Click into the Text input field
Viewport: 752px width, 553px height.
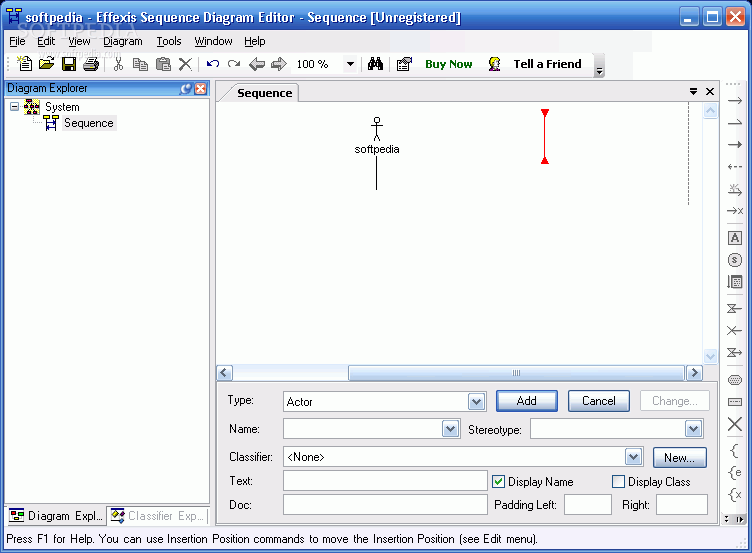click(x=385, y=481)
